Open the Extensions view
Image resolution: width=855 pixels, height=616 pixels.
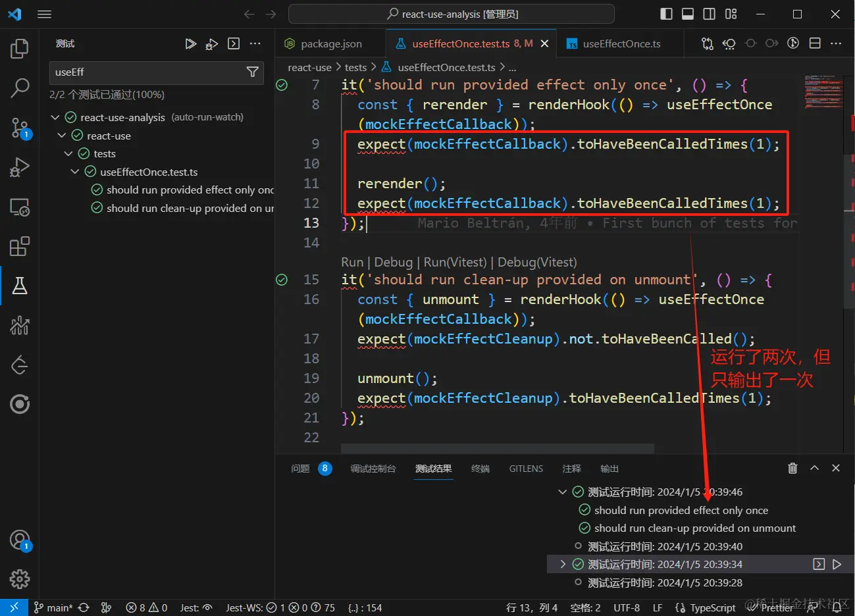20,247
